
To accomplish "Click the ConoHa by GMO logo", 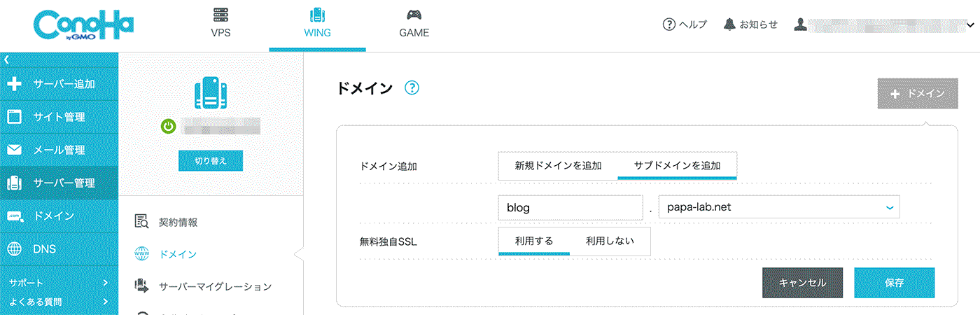I will (83, 26).
